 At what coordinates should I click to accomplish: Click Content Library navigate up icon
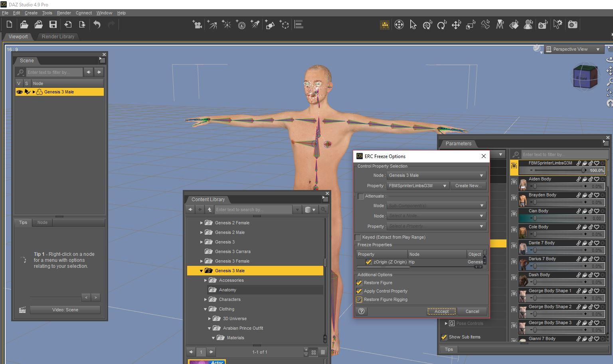click(209, 210)
